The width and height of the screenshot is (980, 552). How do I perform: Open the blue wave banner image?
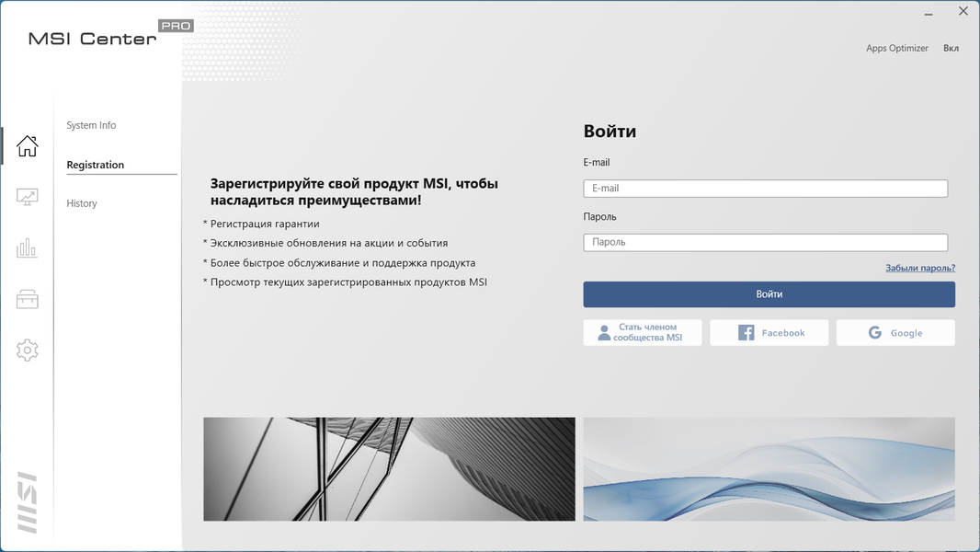[x=769, y=469]
